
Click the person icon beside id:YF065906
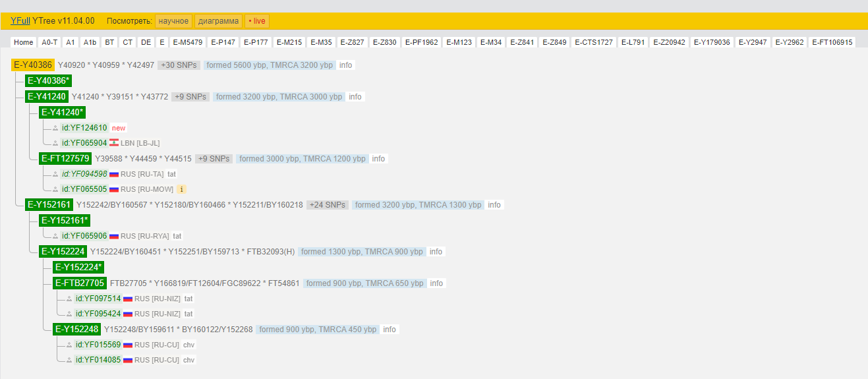pyautogui.click(x=55, y=237)
